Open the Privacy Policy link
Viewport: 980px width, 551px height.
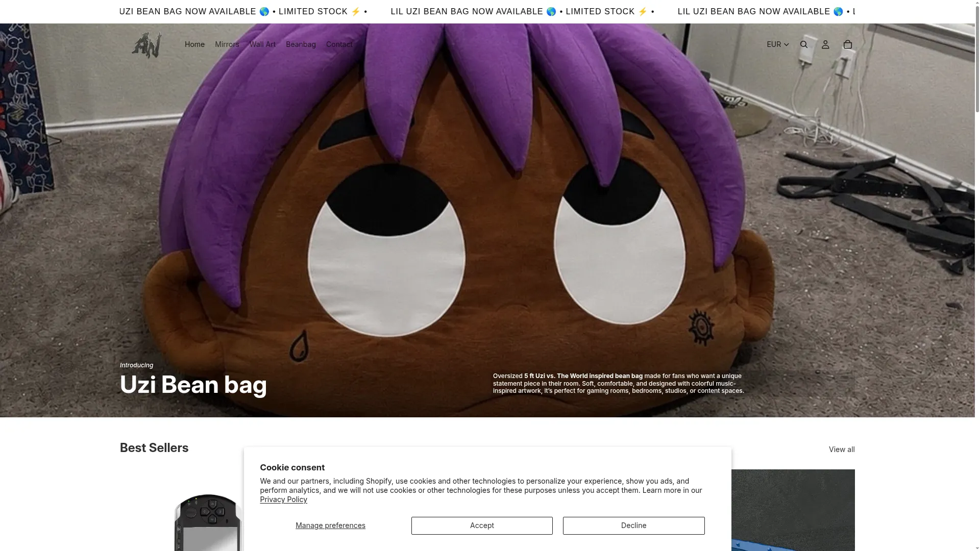(x=283, y=499)
